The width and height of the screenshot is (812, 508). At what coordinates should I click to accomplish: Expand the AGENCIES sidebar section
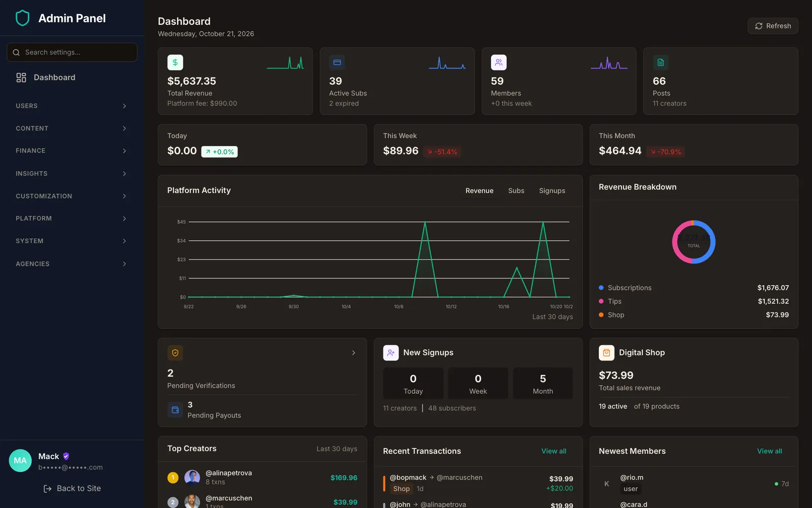point(71,264)
